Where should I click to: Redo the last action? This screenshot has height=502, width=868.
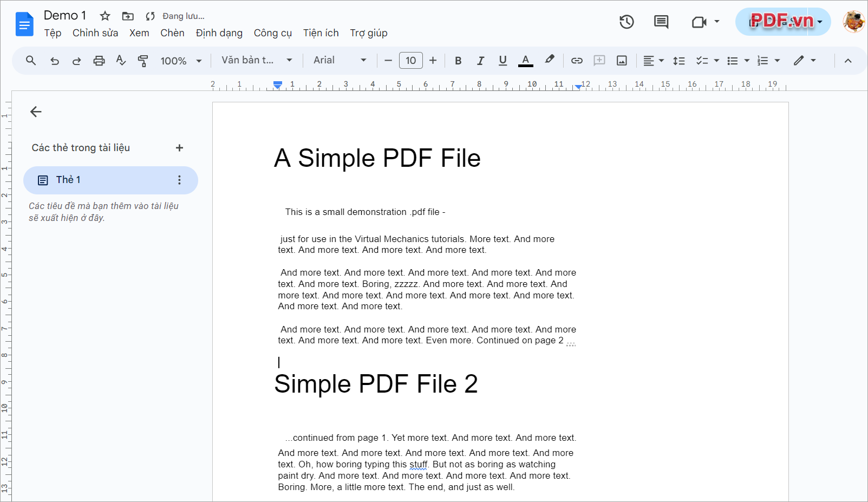pos(76,61)
